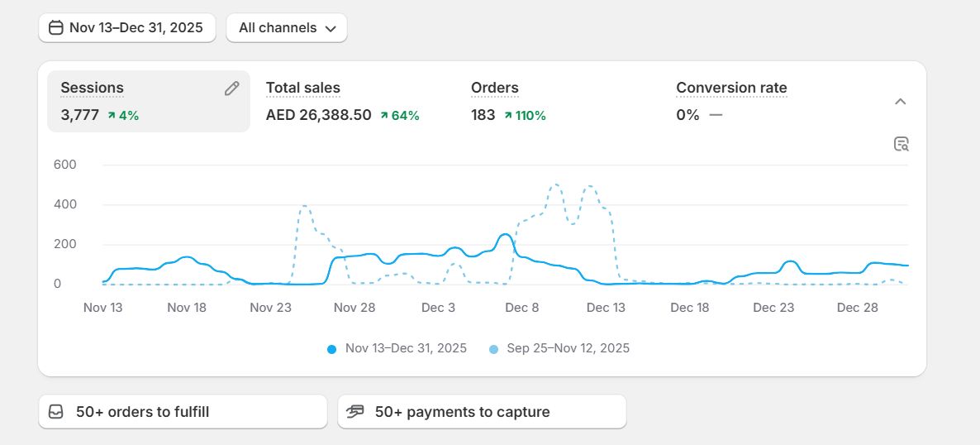Image resolution: width=980 pixels, height=445 pixels.
Task: Open the Nov 13–Dec 31, 2025 date picker
Action: coord(126,28)
